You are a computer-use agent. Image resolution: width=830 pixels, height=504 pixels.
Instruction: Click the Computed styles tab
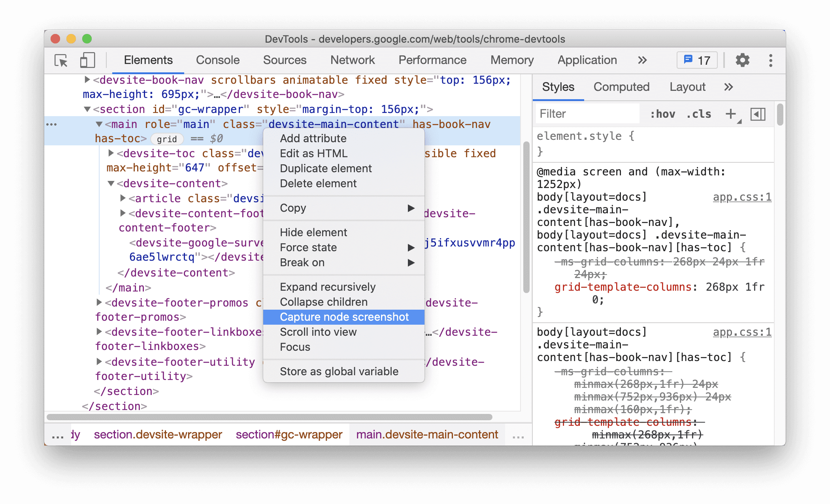(x=620, y=87)
